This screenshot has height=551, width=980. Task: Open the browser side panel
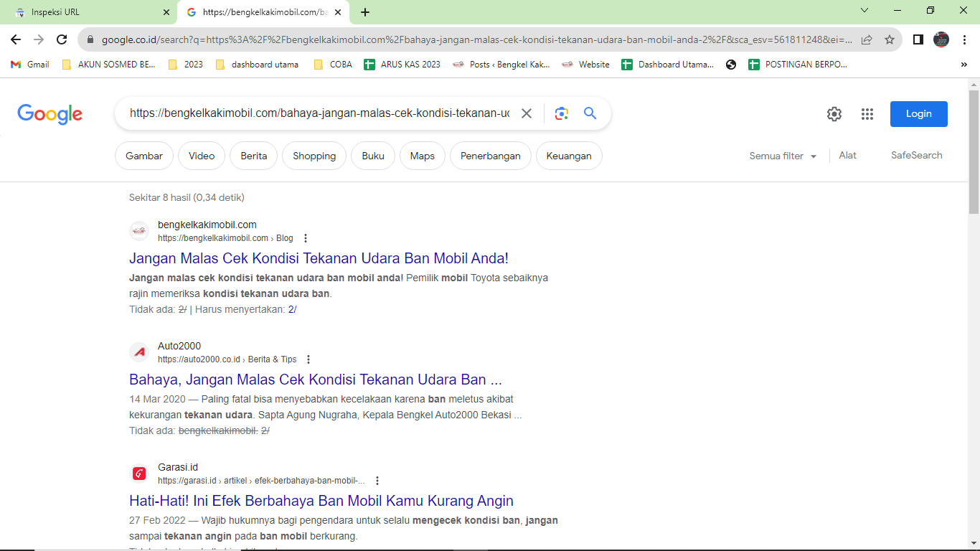[918, 39]
